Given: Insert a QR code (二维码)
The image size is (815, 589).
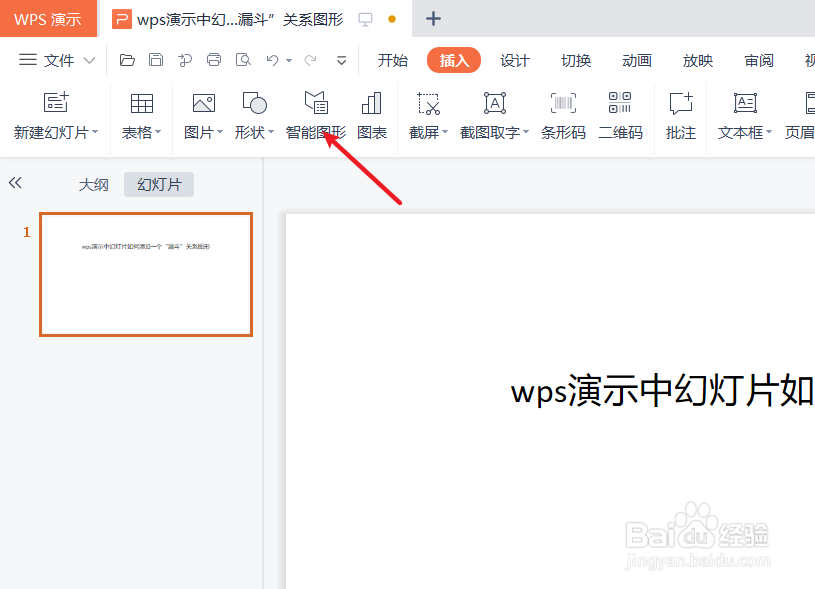Looking at the screenshot, I should [x=620, y=115].
